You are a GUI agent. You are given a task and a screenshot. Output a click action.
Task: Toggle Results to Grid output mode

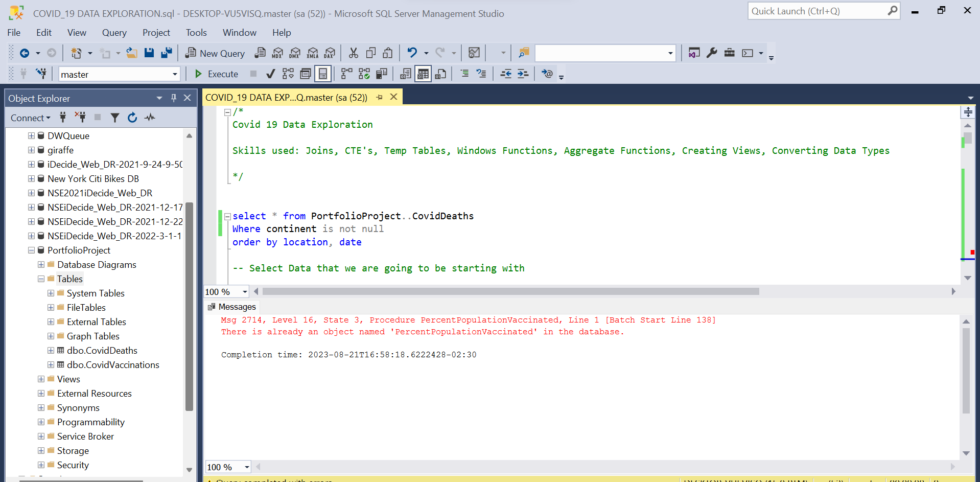(423, 74)
